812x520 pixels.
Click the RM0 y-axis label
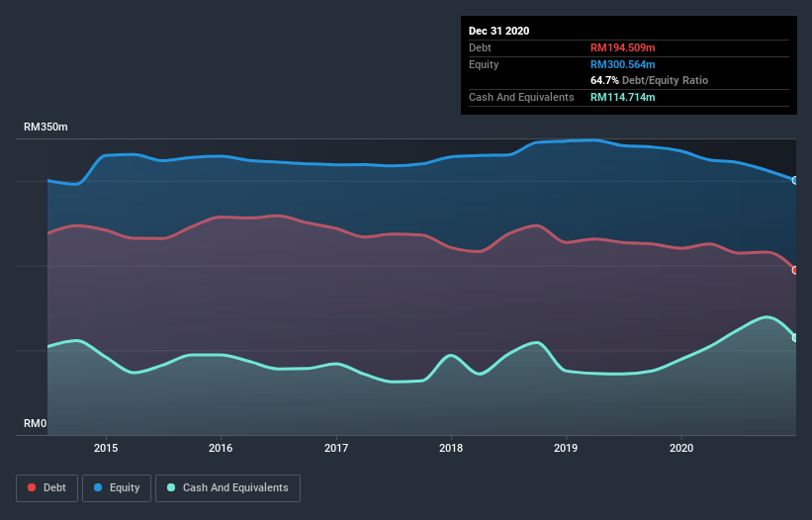[x=36, y=423]
